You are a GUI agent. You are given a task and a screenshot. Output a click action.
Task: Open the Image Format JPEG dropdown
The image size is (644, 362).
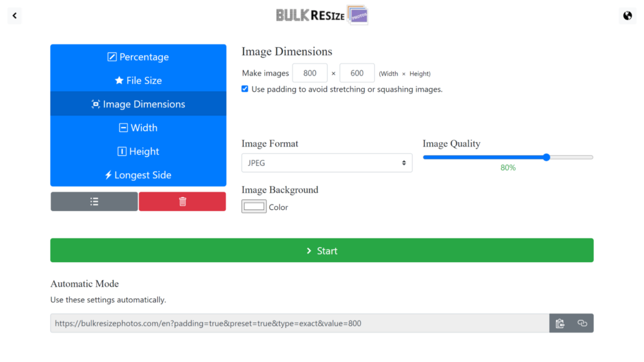click(327, 163)
